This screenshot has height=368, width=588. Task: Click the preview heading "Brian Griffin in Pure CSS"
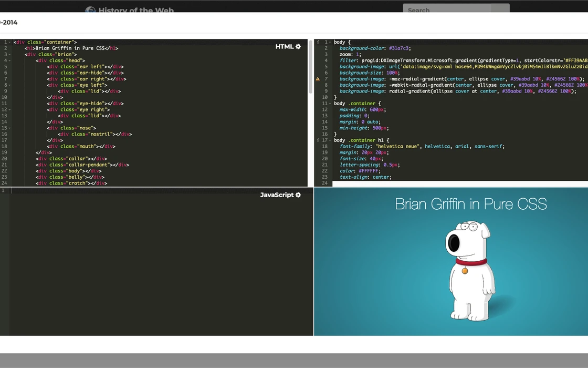point(470,204)
